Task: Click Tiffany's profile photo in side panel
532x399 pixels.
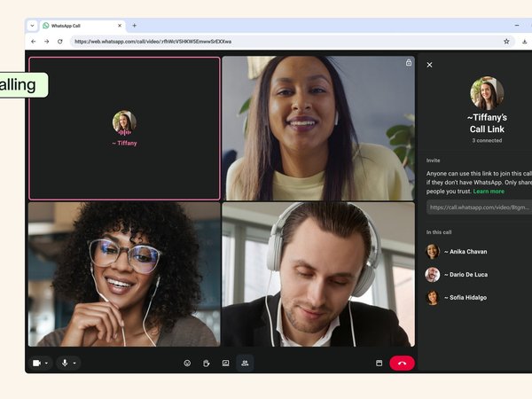Action: tap(487, 93)
